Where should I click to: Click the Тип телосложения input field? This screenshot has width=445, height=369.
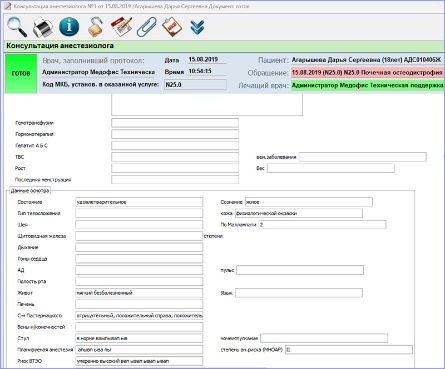click(139, 213)
